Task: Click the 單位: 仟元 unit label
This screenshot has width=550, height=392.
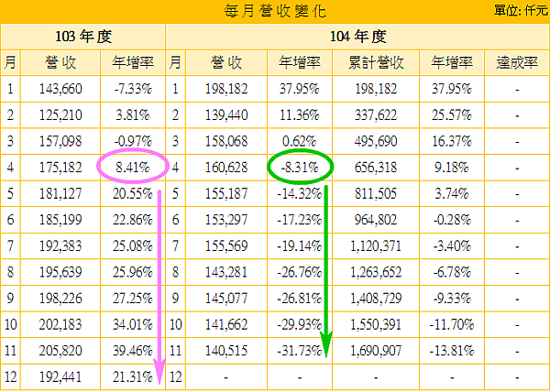Action: tap(521, 11)
